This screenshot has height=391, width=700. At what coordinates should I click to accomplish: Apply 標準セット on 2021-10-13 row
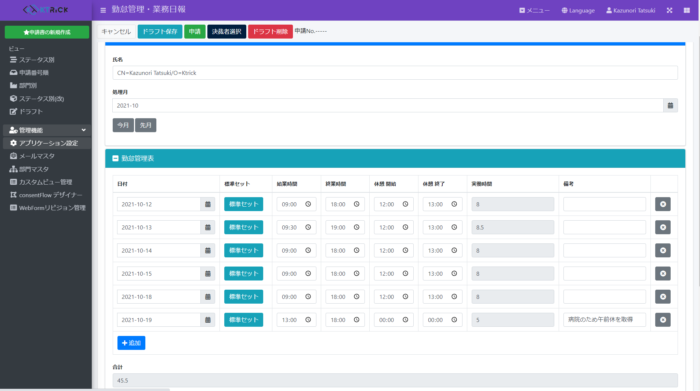coord(244,227)
